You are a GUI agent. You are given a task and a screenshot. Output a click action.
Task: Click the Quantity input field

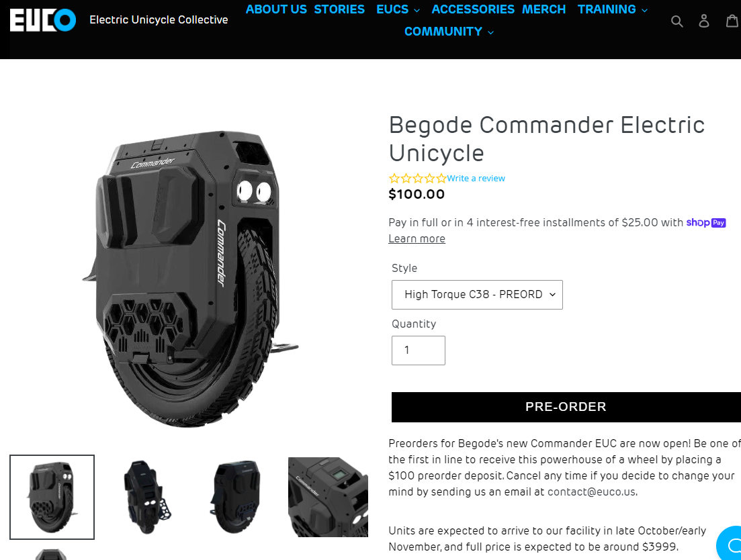419,351
